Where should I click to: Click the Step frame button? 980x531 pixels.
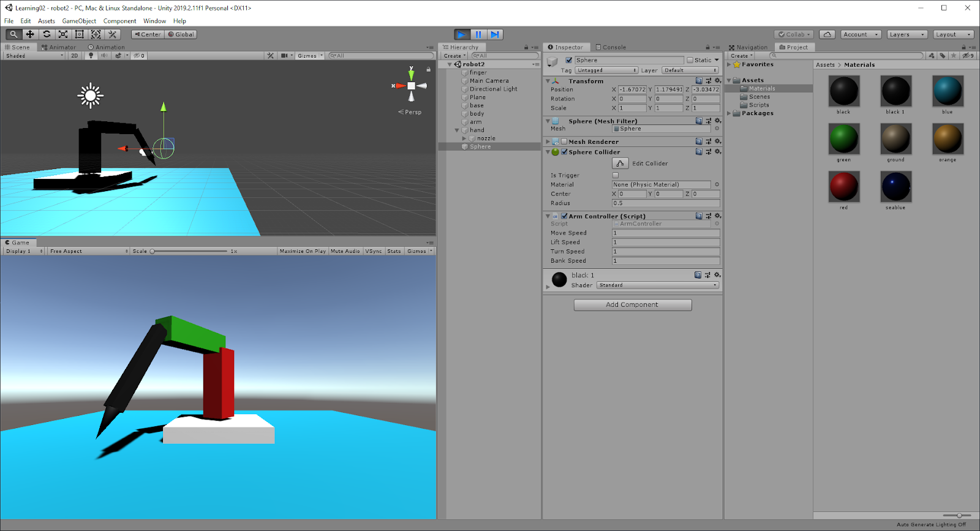click(495, 34)
